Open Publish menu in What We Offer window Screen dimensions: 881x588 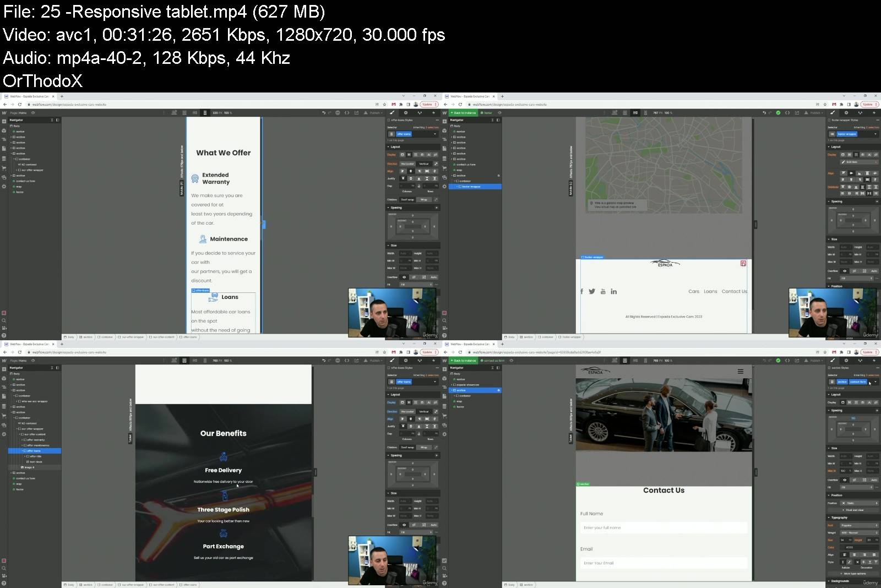pyautogui.click(x=373, y=113)
